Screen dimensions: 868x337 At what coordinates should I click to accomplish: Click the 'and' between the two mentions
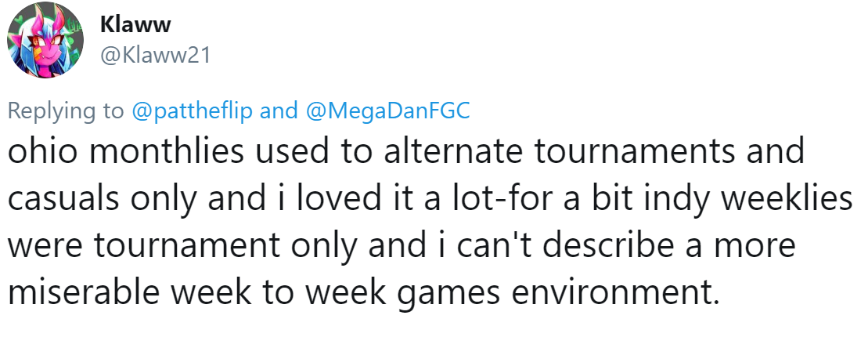pyautogui.click(x=279, y=111)
